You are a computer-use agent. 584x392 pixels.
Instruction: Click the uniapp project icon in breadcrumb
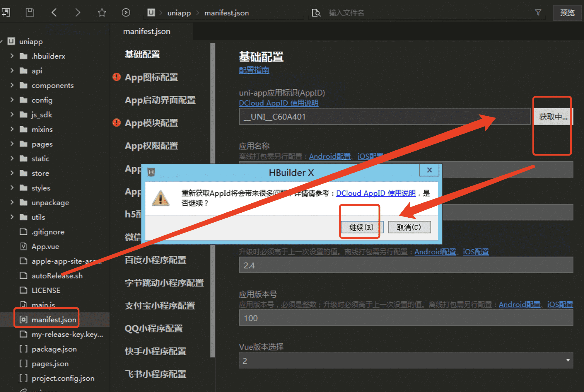click(x=151, y=13)
